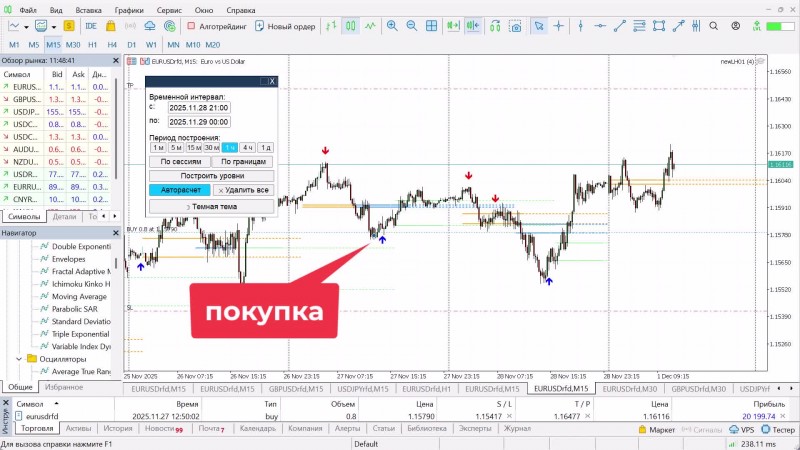The height and width of the screenshot is (450, 800).
Task: Open the Графики menu
Action: click(129, 10)
